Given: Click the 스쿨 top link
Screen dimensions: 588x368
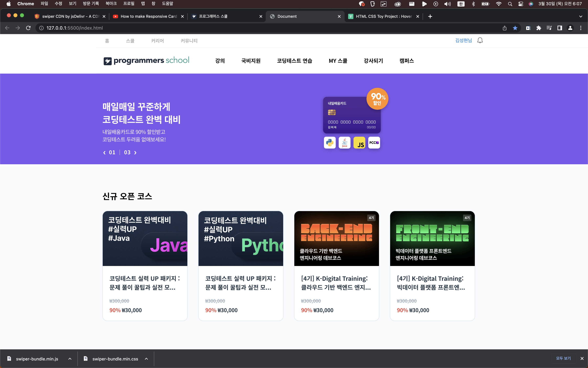Looking at the screenshot, I should pos(130,41).
